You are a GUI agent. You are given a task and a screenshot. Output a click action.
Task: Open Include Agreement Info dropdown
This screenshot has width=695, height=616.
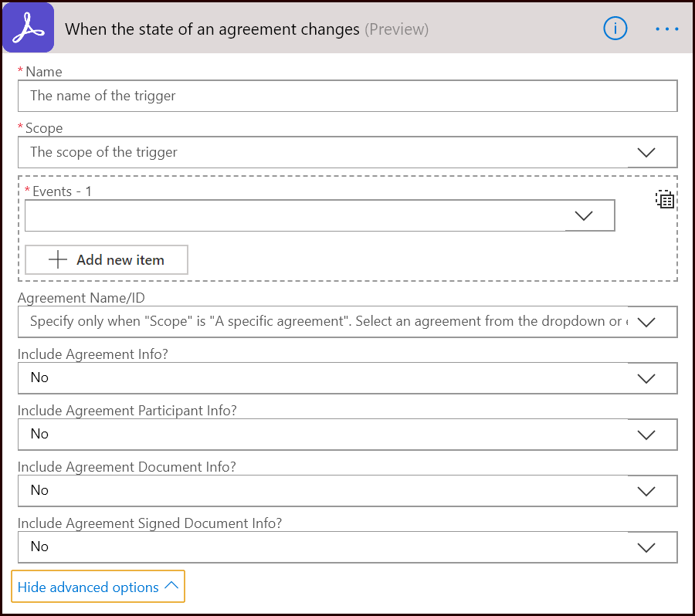click(347, 378)
